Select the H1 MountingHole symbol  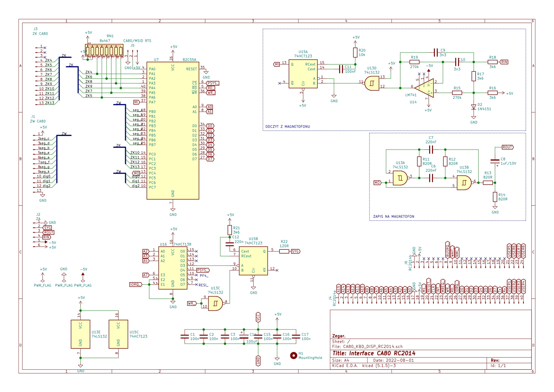293,355
